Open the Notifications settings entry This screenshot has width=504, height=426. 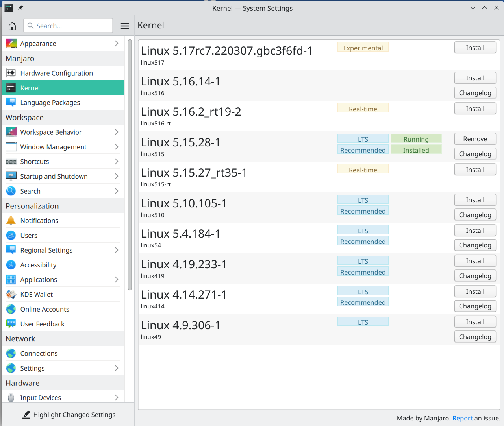(x=63, y=221)
